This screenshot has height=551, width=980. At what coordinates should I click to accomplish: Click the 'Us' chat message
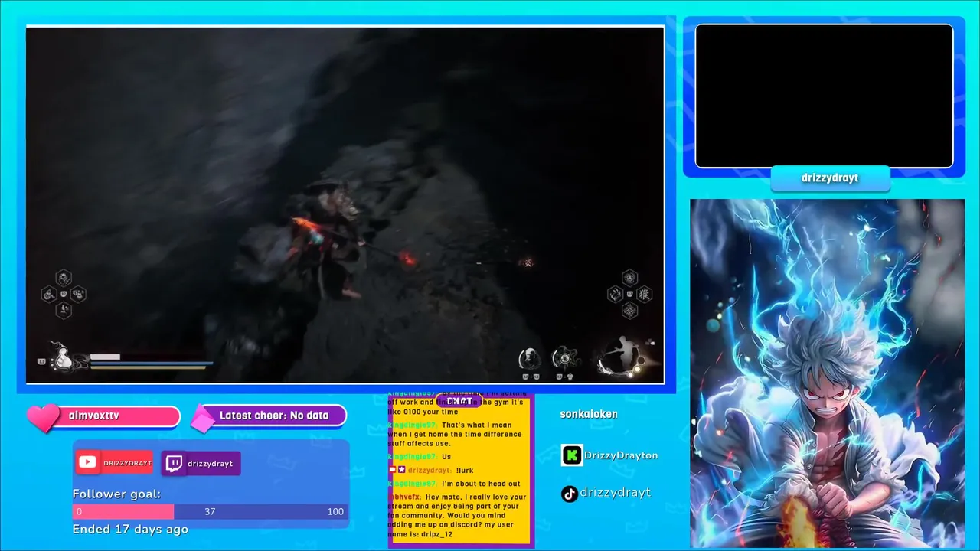pos(446,456)
